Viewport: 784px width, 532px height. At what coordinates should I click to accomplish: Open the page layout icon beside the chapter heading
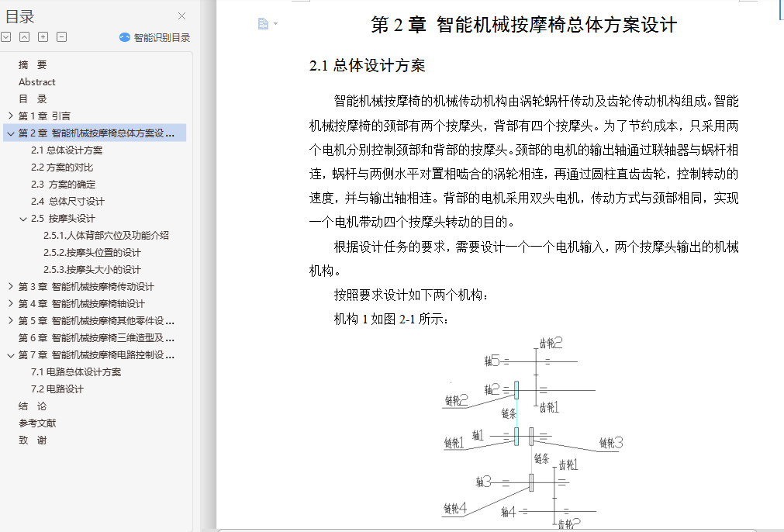tap(263, 23)
